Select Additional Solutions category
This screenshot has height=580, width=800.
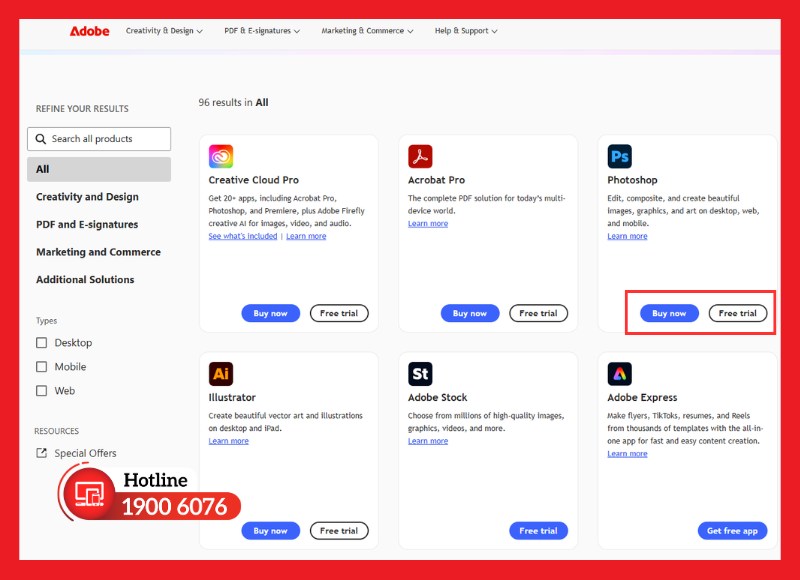(85, 280)
